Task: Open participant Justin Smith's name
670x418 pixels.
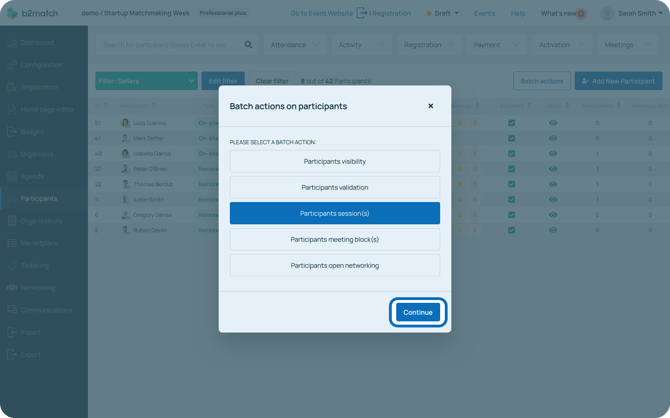Action: (x=148, y=200)
